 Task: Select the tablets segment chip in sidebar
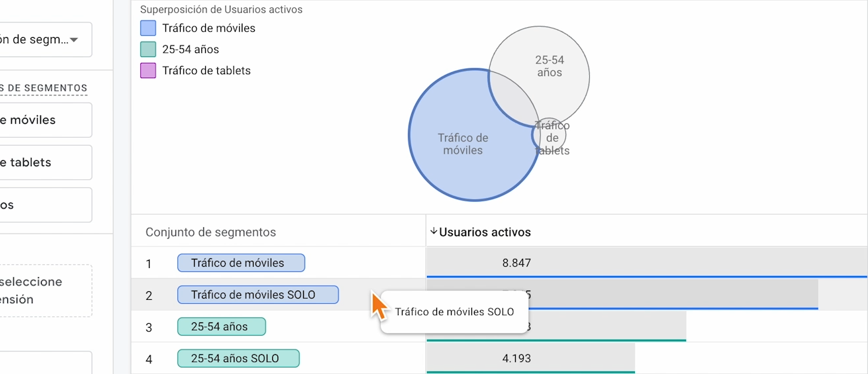[x=46, y=162]
